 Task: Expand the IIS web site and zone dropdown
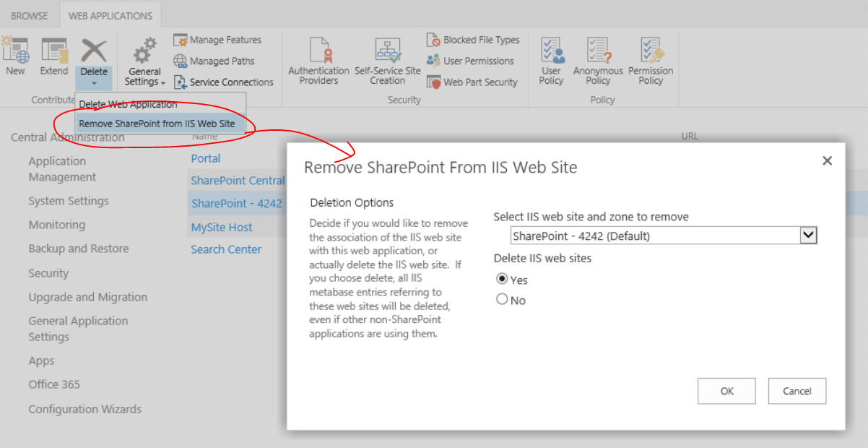(x=809, y=236)
